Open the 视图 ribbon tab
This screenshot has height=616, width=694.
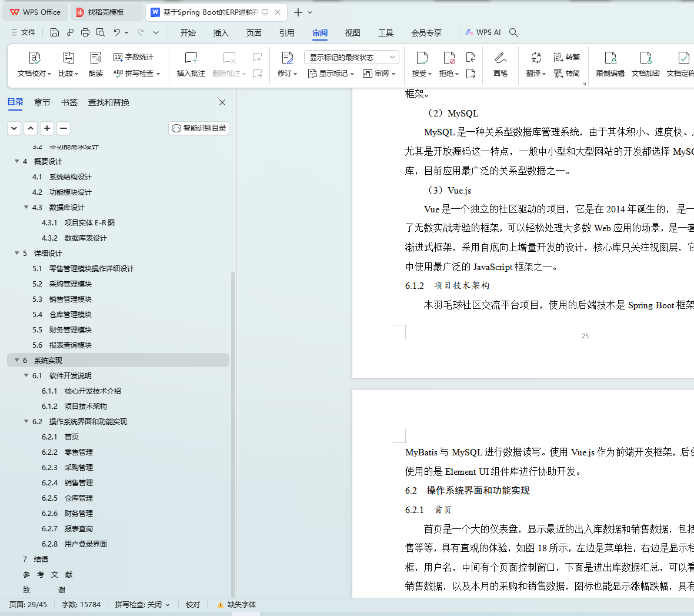tap(353, 33)
